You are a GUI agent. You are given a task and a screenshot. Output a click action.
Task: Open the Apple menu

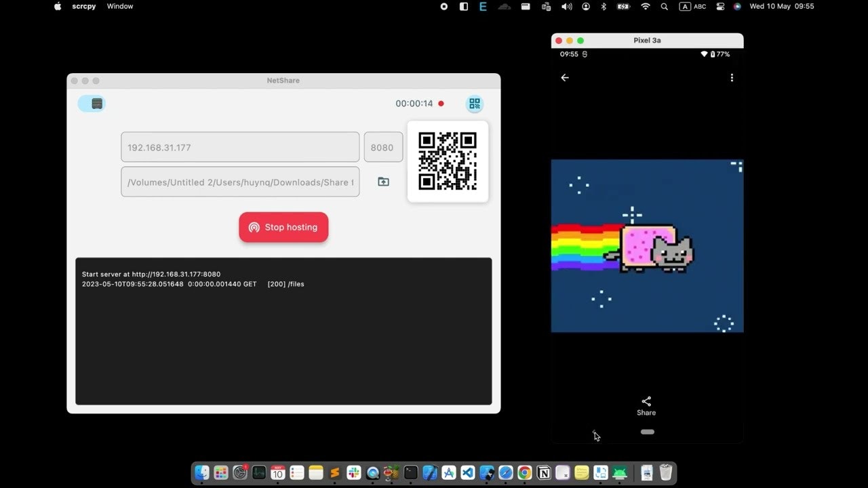(58, 6)
